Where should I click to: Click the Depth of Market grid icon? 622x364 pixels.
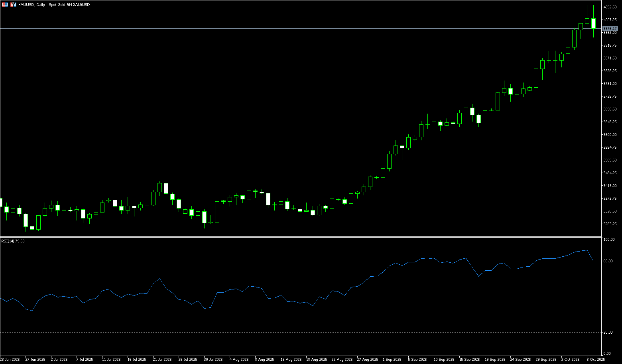click(5, 4)
